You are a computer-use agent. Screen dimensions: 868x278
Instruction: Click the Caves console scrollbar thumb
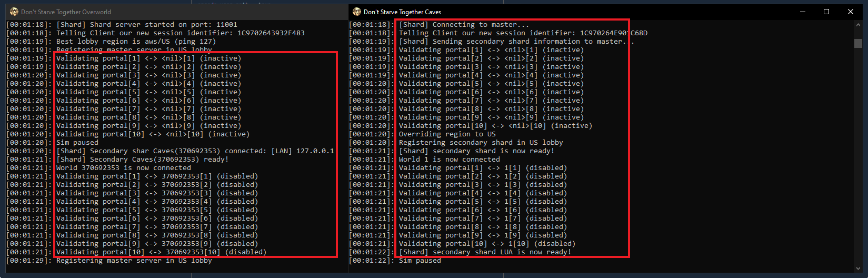pos(858,43)
